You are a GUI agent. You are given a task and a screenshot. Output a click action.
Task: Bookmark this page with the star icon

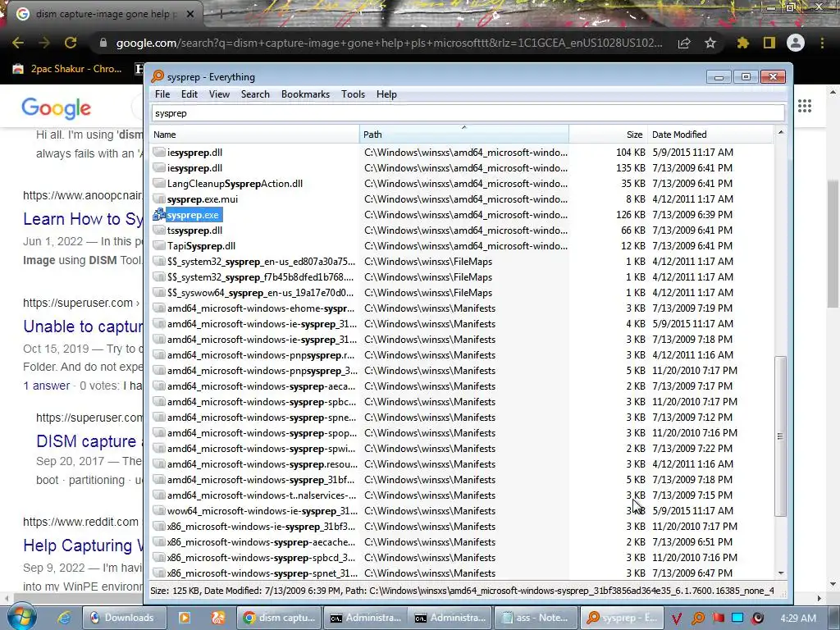[710, 43]
